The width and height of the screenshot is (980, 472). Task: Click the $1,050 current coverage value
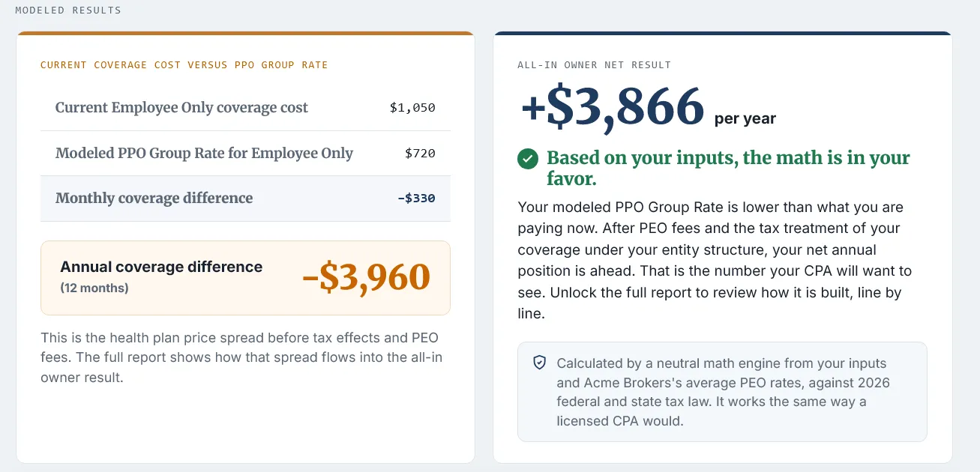tap(412, 108)
